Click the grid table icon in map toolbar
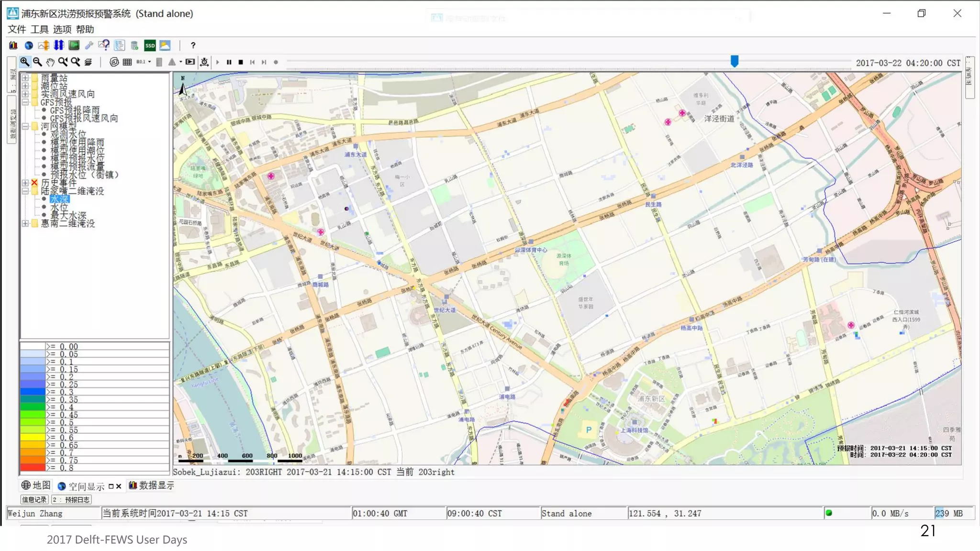This screenshot has height=551, width=980. pyautogui.click(x=127, y=62)
